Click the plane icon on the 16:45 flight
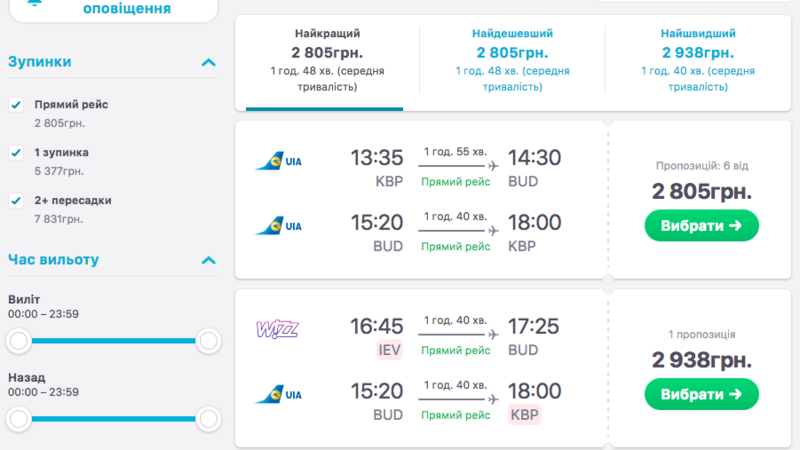Screen dimensions: 800x450 point(491,333)
